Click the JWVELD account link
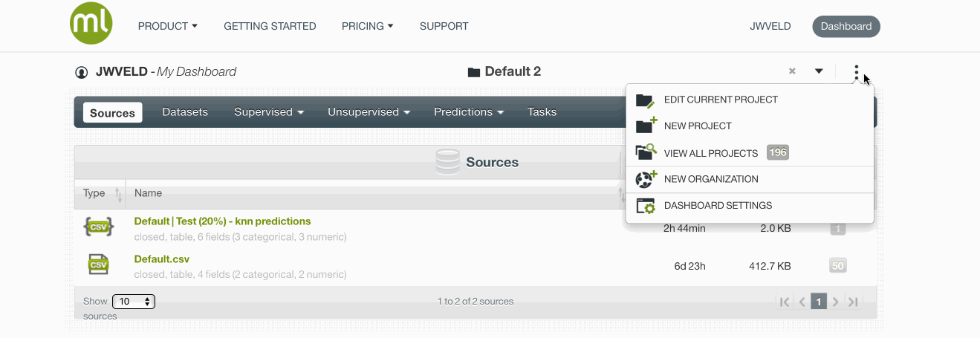Image resolution: width=980 pixels, height=338 pixels. coord(770,26)
